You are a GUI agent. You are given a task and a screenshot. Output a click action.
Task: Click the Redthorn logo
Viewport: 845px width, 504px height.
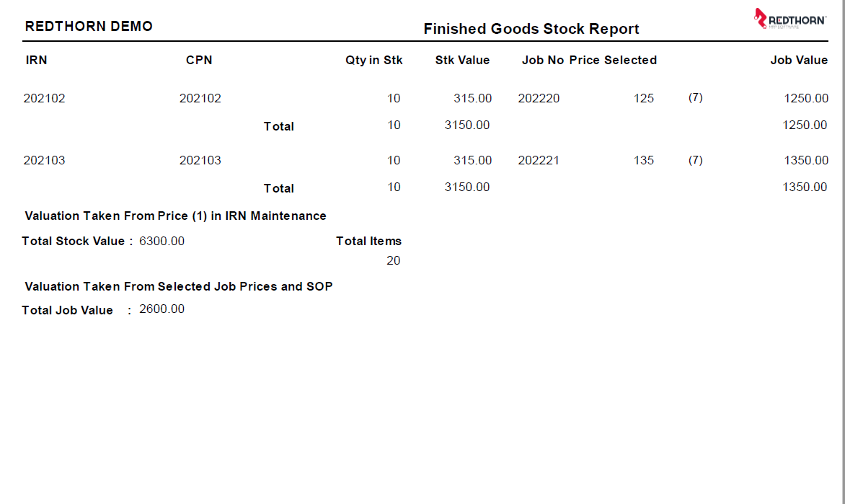[x=790, y=19]
